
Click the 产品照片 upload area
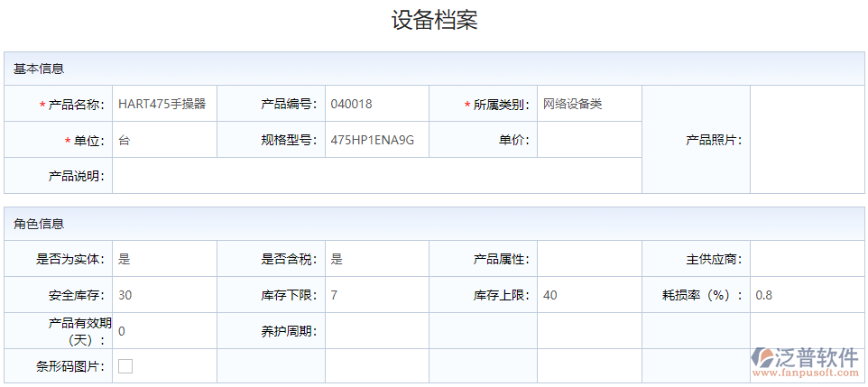(x=807, y=140)
